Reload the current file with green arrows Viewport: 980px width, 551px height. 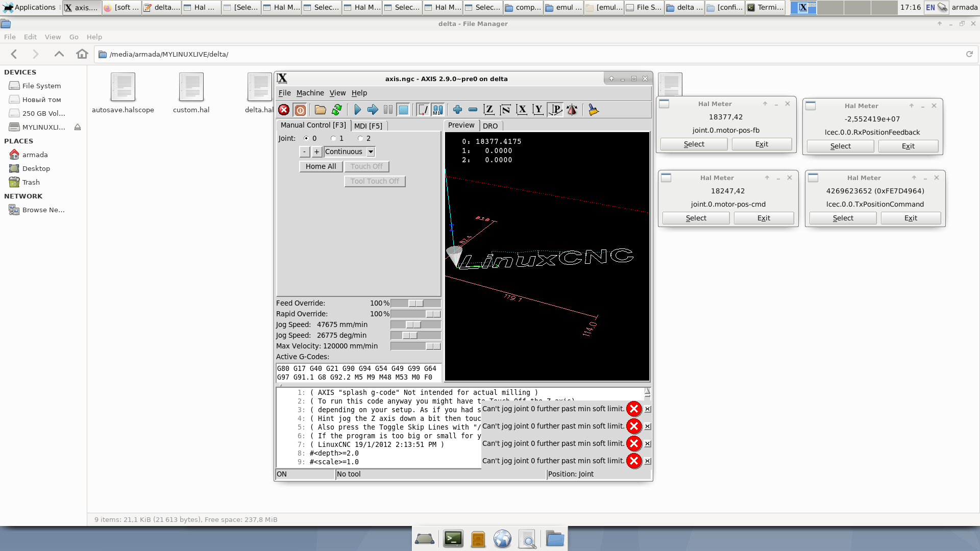337,110
